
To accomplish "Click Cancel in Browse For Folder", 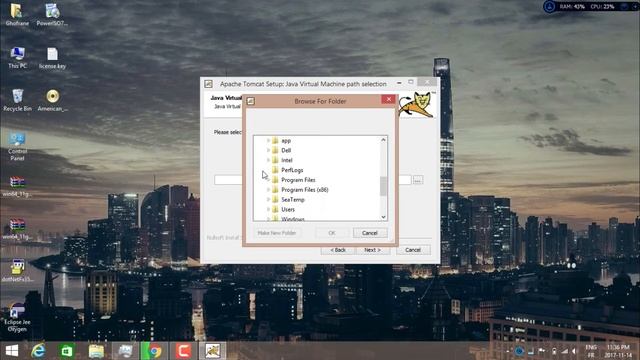I will tap(370, 233).
